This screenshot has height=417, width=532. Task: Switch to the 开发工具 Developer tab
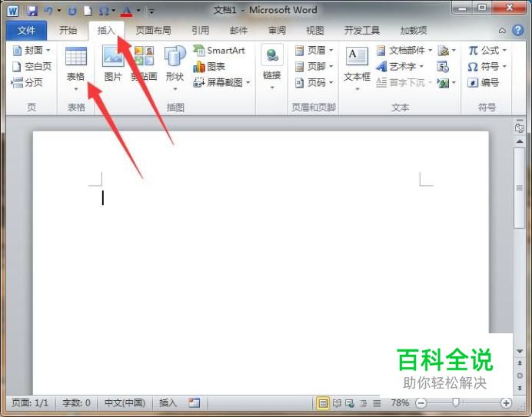tap(361, 31)
